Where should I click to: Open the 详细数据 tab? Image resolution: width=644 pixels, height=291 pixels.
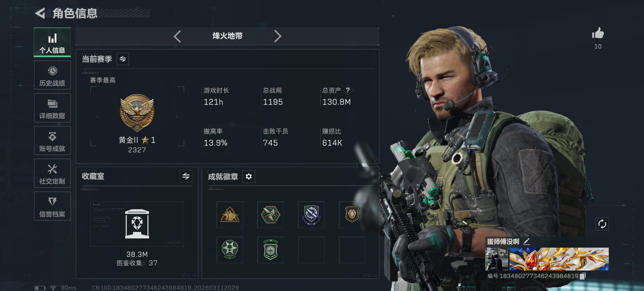pos(52,108)
